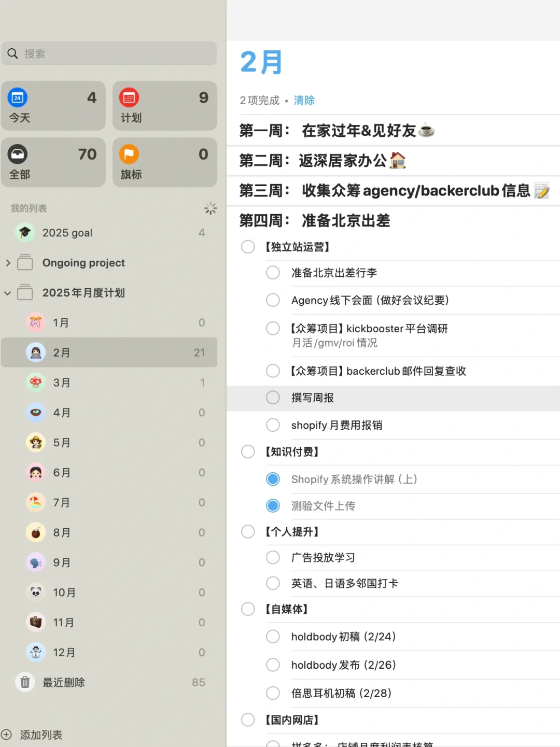This screenshot has width=560, height=747.
Task: Open the 2025 goal list
Action: 67,233
